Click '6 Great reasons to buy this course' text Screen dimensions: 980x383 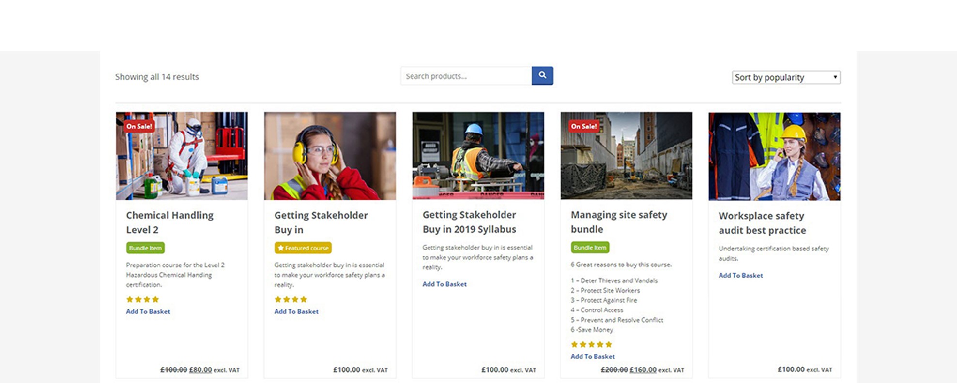point(621,265)
